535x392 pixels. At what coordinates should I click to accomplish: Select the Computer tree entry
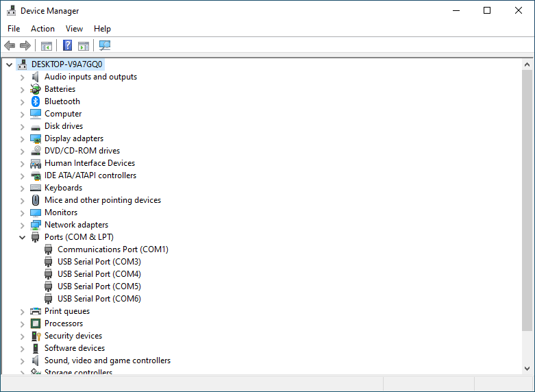[63, 114]
